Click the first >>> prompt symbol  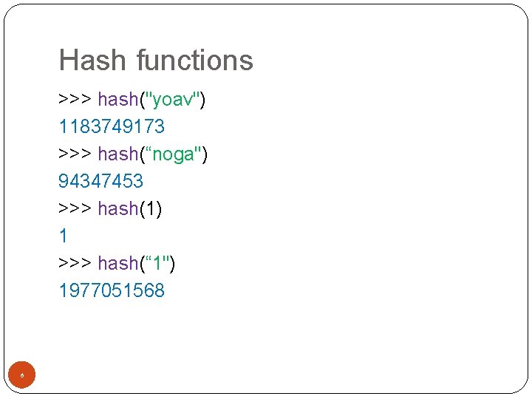click(75, 99)
